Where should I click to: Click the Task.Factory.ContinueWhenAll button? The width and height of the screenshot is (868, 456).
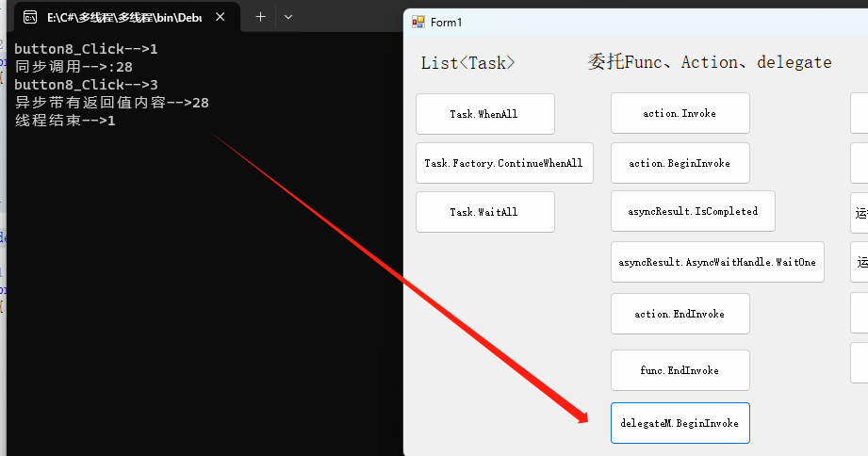coord(504,163)
